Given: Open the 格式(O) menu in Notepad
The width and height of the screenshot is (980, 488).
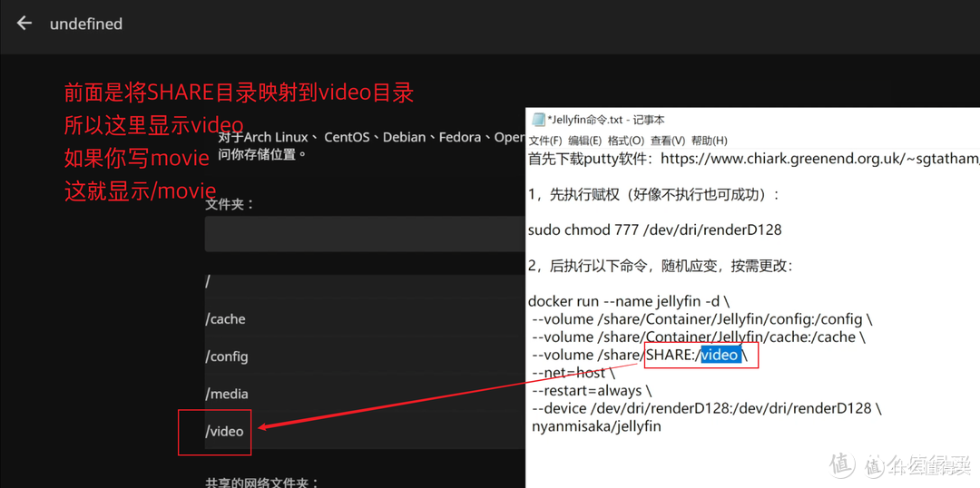Looking at the screenshot, I should (x=625, y=140).
